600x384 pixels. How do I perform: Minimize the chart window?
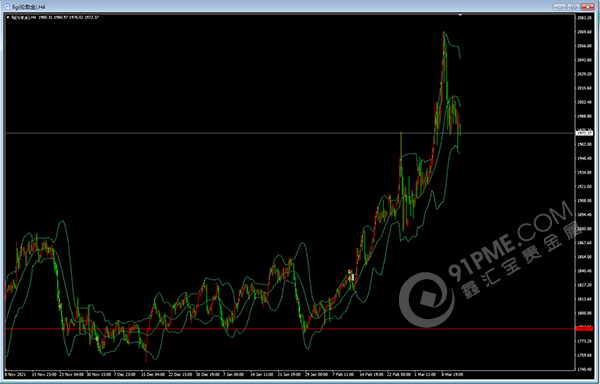[x=560, y=7]
